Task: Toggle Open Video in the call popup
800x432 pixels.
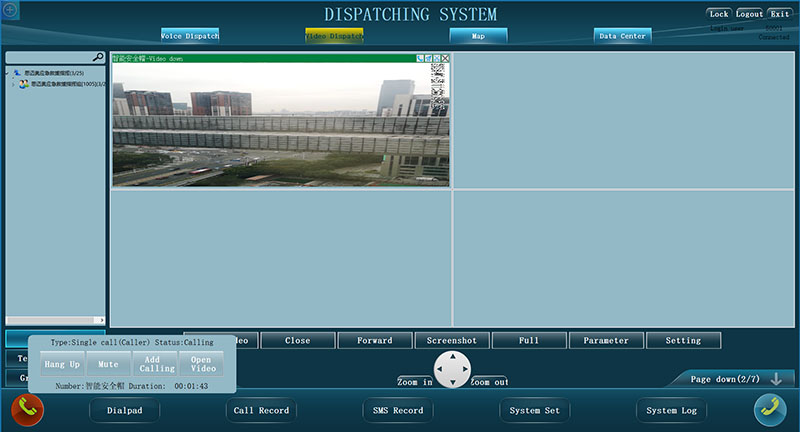Action: click(x=202, y=364)
